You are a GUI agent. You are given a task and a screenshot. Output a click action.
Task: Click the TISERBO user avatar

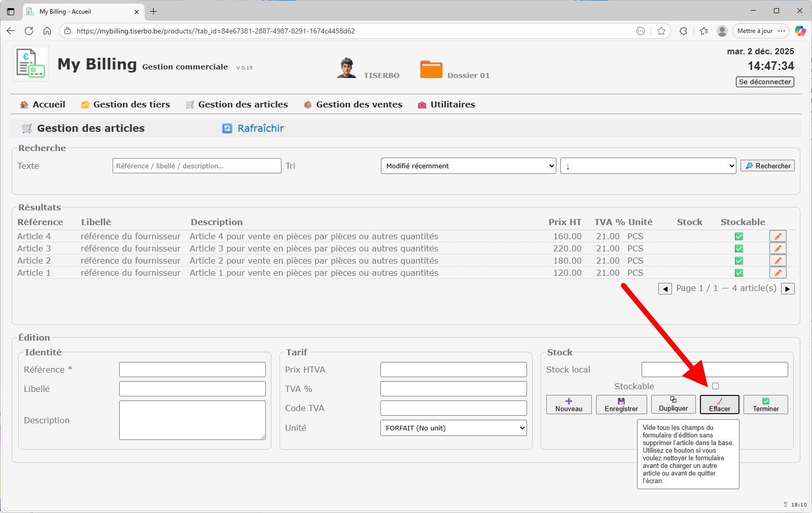click(346, 68)
